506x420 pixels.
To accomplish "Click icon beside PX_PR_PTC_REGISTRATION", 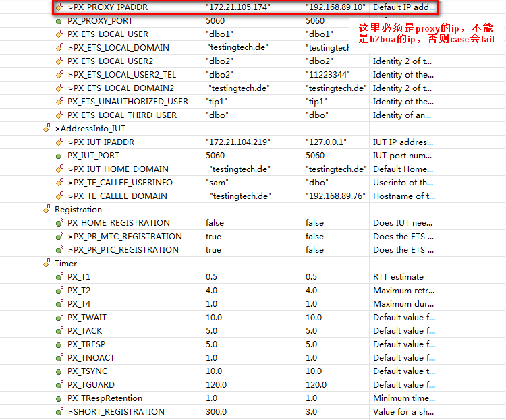I will (x=59, y=250).
